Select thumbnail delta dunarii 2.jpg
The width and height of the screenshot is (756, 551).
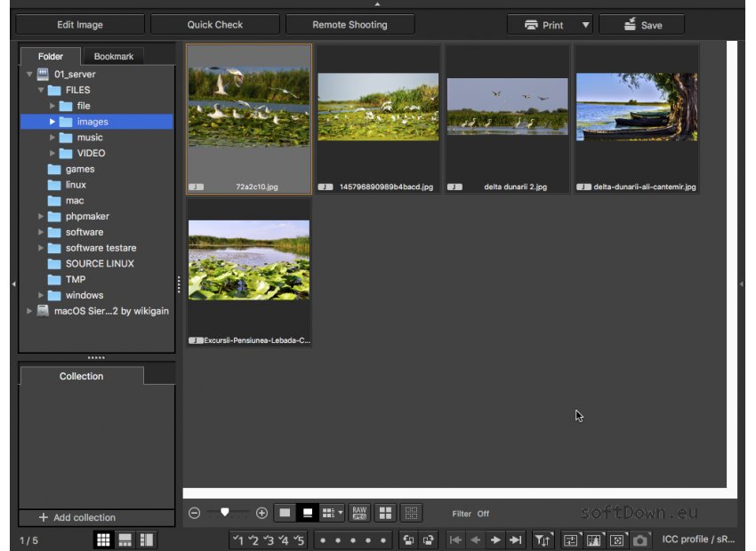point(507,119)
